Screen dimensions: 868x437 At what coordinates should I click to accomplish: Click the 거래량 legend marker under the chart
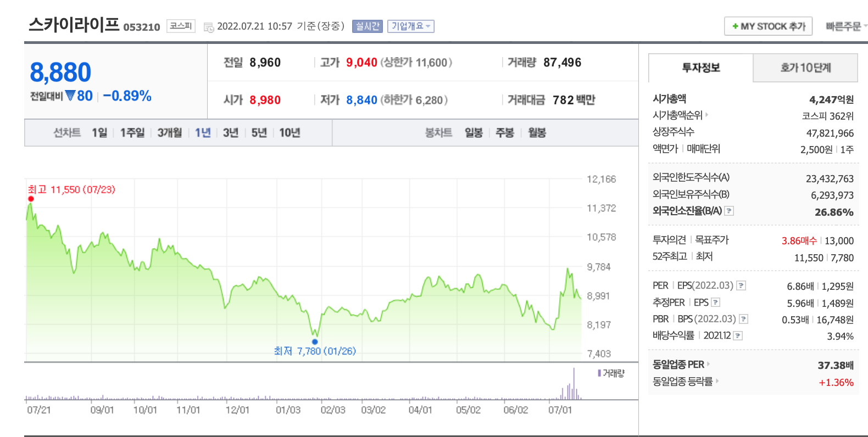[599, 373]
